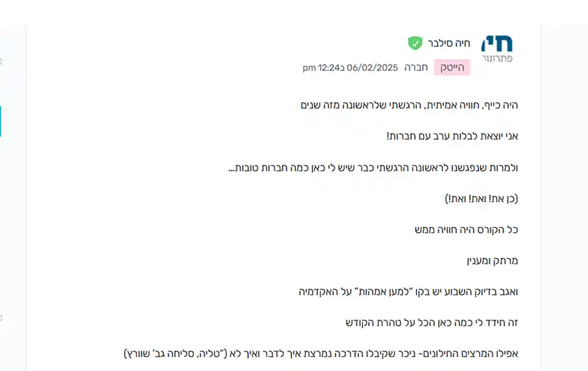The height and width of the screenshot is (371, 588).
Task: Click the upper gray chevron at left edge
Action: 1,62
